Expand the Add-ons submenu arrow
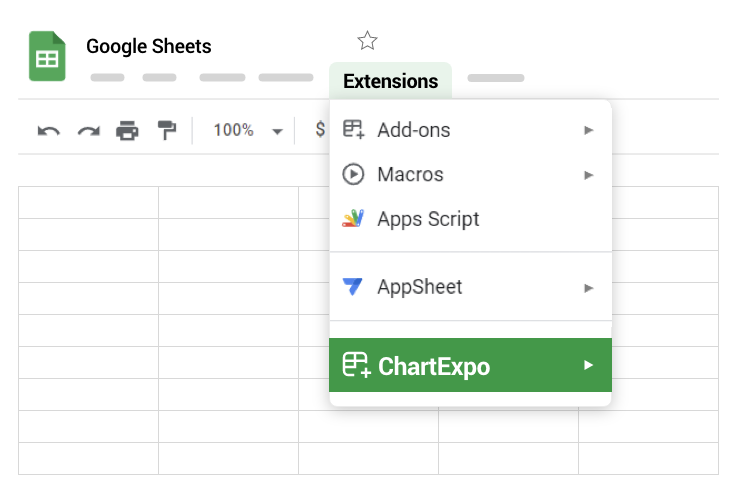Screen dimensions: 736x493 [589, 130]
